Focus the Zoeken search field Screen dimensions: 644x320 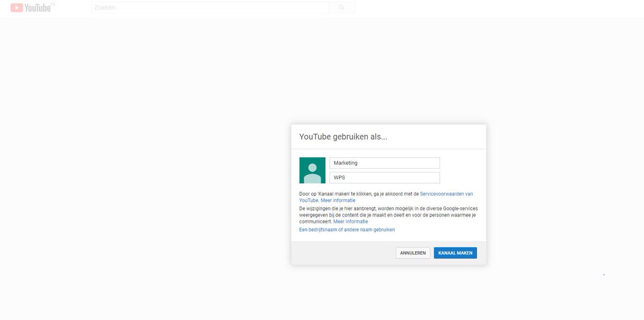pos(210,8)
